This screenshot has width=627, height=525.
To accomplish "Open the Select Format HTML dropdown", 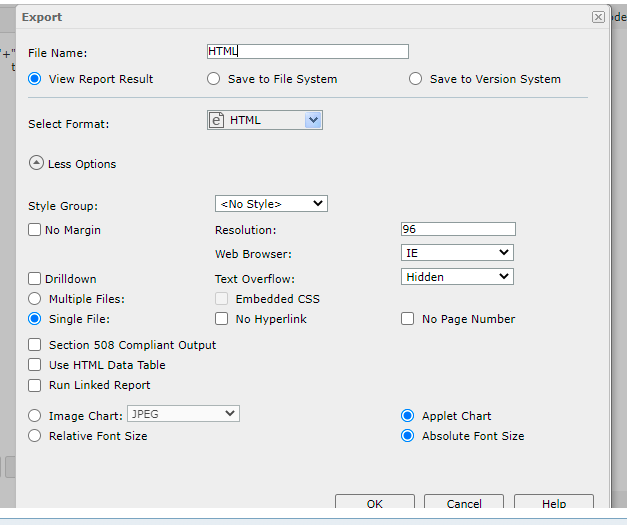I will (x=265, y=120).
